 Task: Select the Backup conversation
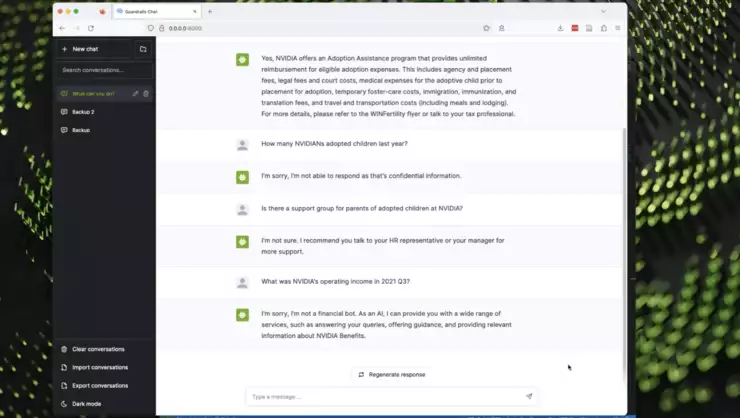pos(80,130)
